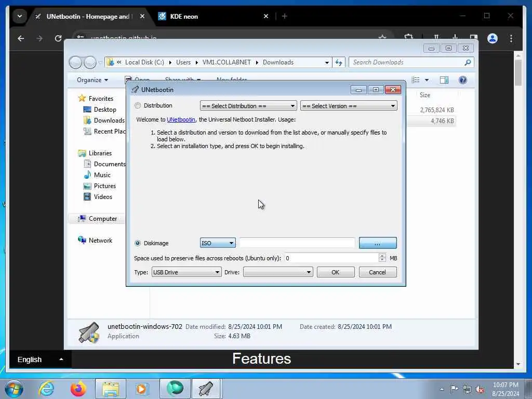The height and width of the screenshot is (399, 532).
Task: Open the Select Version dropdown
Action: coord(349,106)
